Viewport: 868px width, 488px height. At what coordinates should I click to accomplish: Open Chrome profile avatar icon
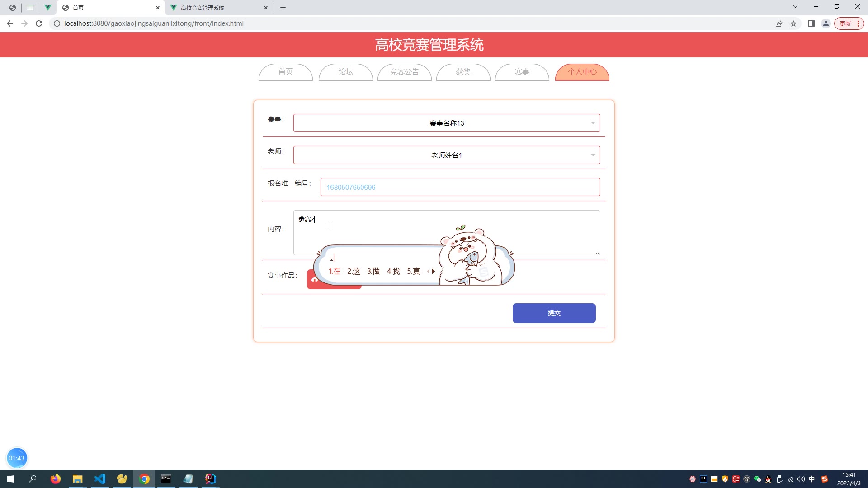pyautogui.click(x=826, y=23)
